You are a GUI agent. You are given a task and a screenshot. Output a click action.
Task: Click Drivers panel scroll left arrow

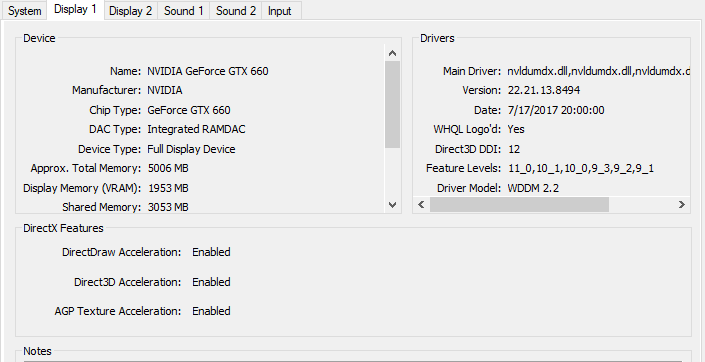click(x=421, y=205)
